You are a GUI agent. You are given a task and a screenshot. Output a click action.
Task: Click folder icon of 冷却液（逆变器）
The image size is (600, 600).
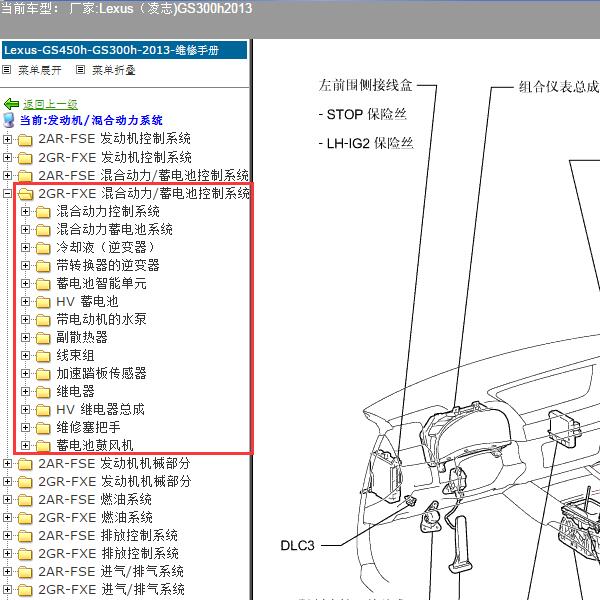point(43,248)
